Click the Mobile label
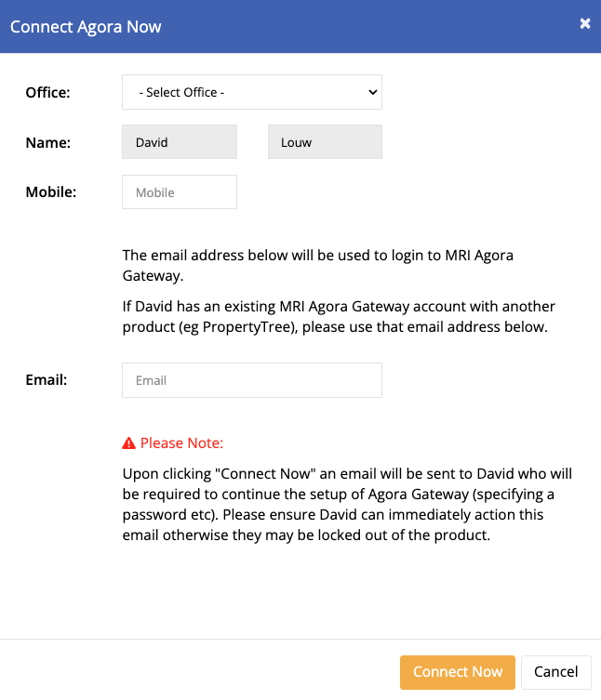Screen dimensions: 601x700 coord(51,192)
